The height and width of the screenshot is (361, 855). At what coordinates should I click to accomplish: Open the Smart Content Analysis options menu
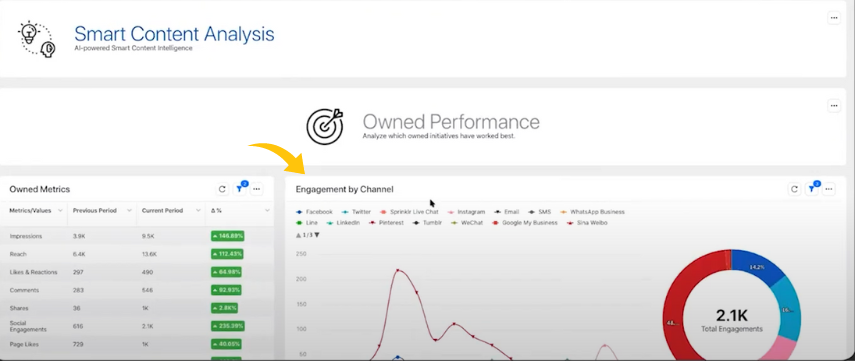point(833,18)
